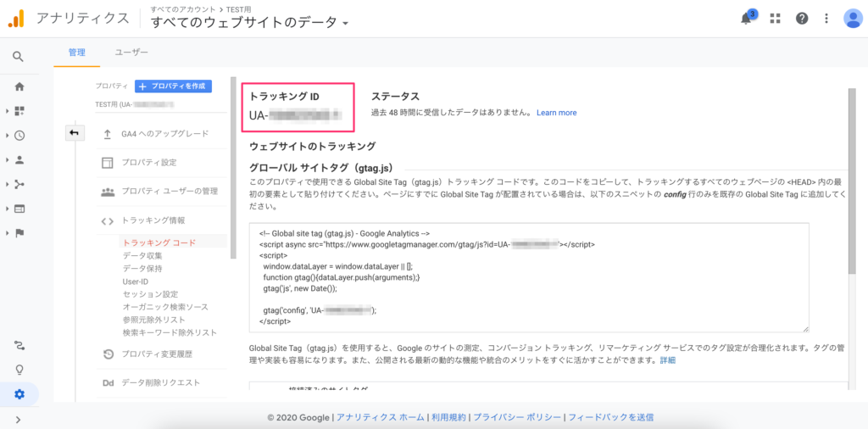Click the back arrow column button
This screenshot has height=429, width=868.
75,133
